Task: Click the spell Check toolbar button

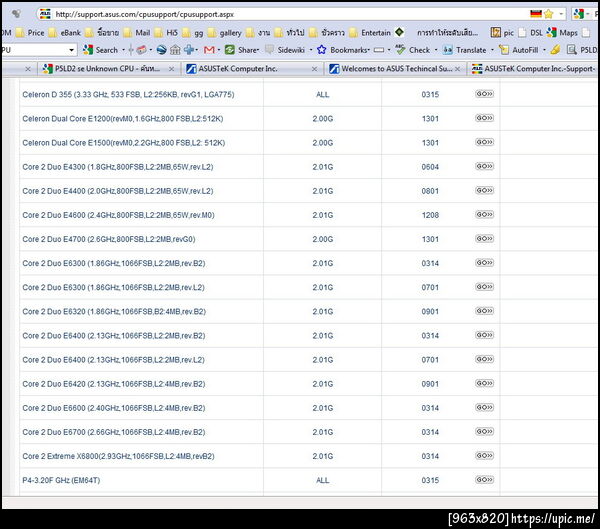Action: pos(412,50)
